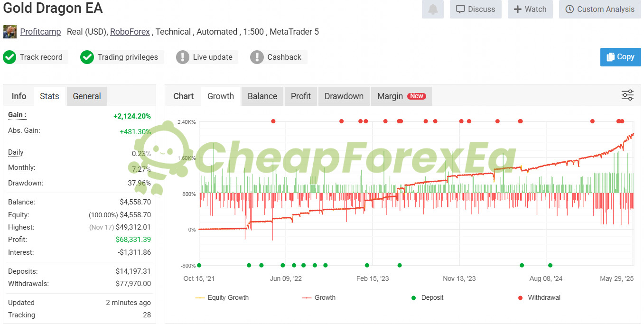This screenshot has width=644, height=324.
Task: Click the Deposits value $14,197.31
Action: point(133,271)
